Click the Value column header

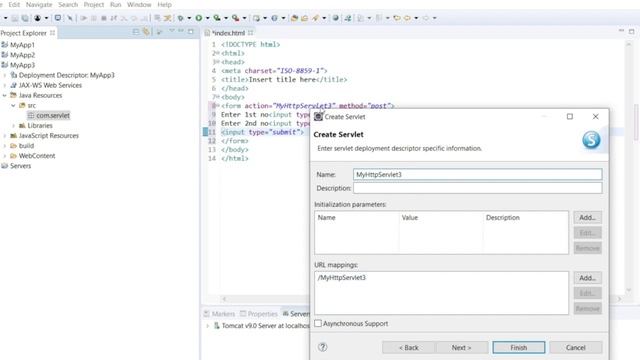[x=410, y=218]
